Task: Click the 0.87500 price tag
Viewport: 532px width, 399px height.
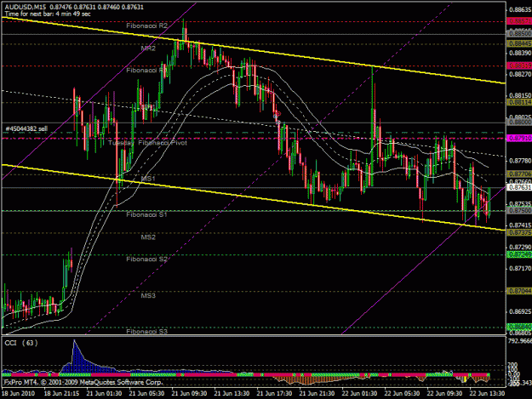Action: (x=519, y=210)
